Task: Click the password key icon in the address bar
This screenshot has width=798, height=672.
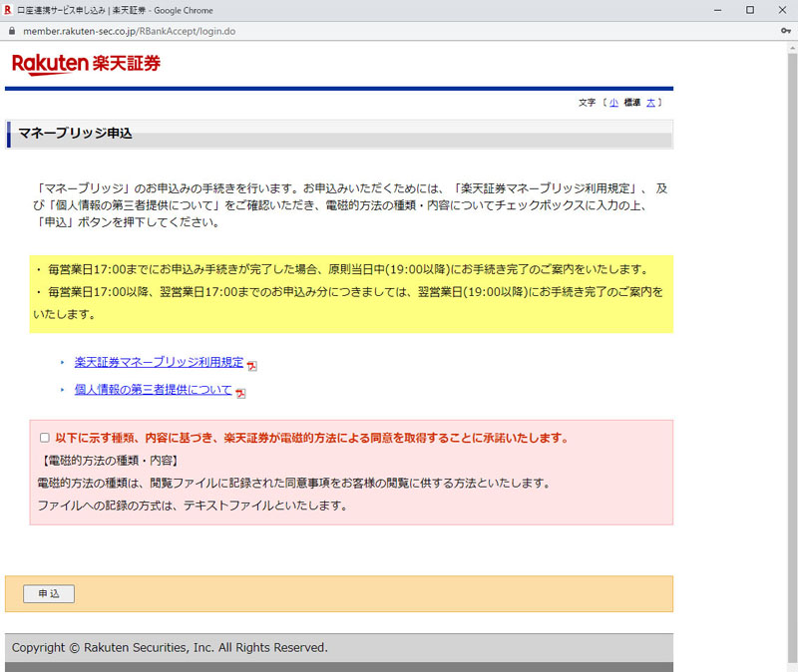Action: pyautogui.click(x=787, y=31)
